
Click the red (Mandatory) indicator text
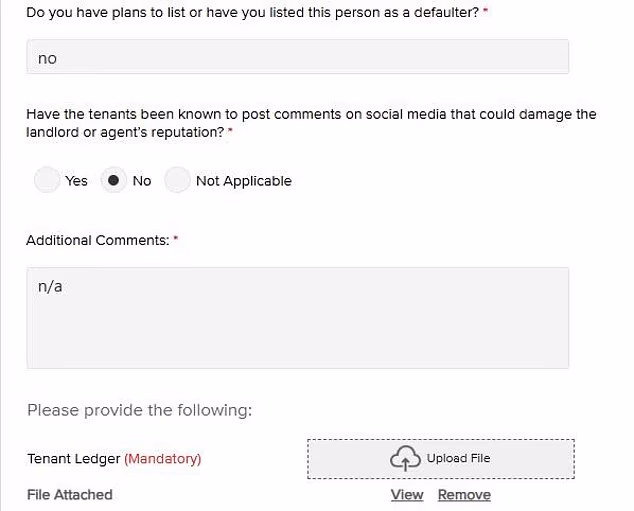click(163, 459)
